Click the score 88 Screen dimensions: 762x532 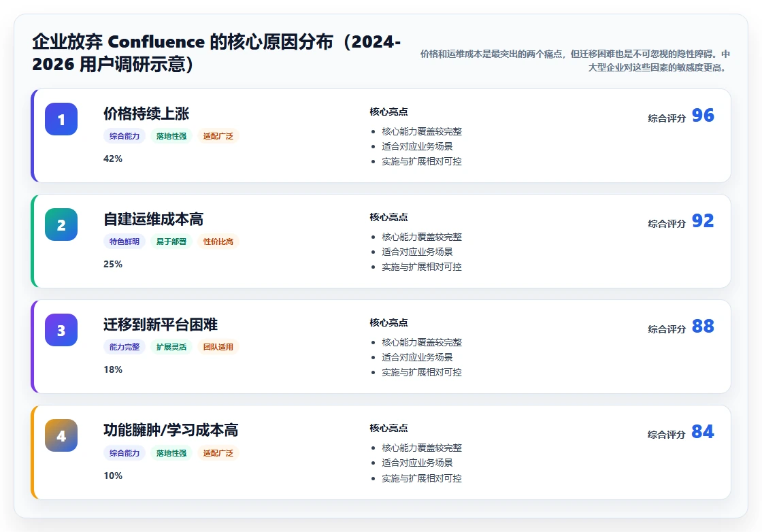point(703,326)
